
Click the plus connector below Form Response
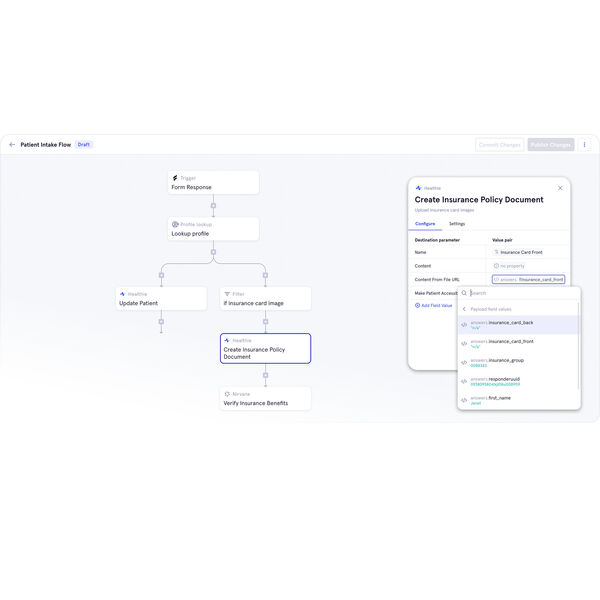213,206
